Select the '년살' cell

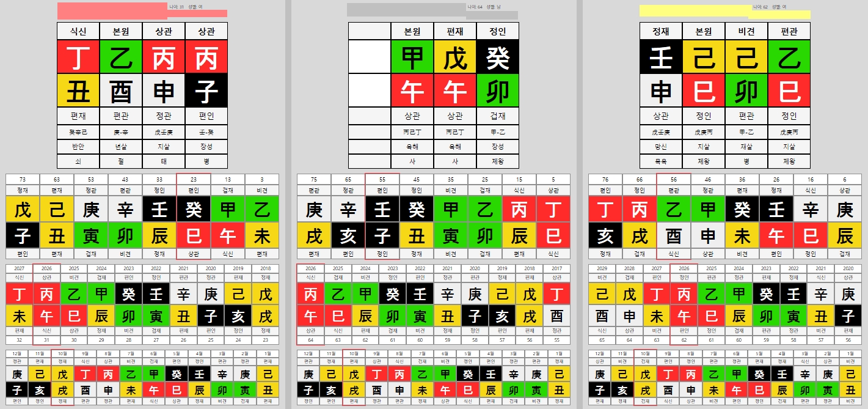coord(121,147)
